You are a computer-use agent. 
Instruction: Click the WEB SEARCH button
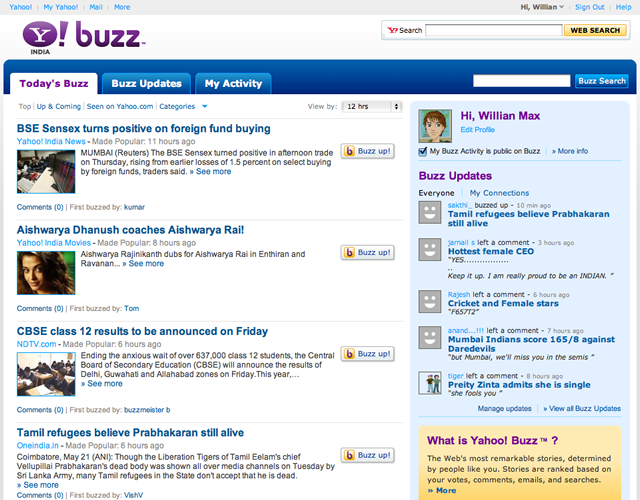595,30
